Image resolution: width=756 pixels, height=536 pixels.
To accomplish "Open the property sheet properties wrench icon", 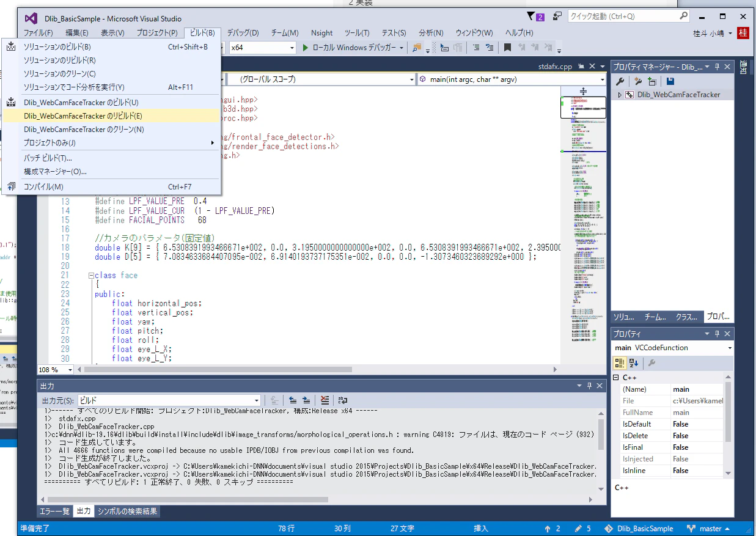I will click(x=620, y=81).
